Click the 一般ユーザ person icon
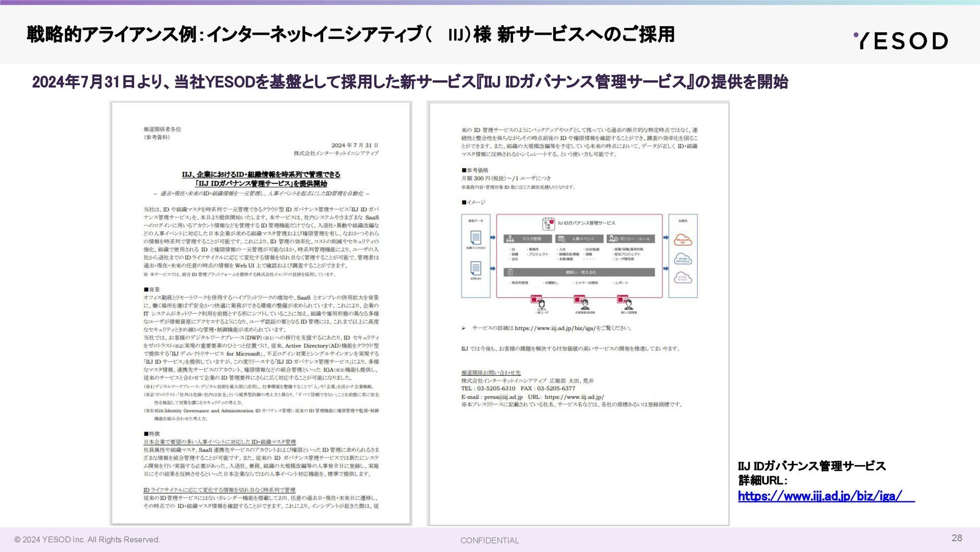This screenshot has height=552, width=980. tap(542, 305)
